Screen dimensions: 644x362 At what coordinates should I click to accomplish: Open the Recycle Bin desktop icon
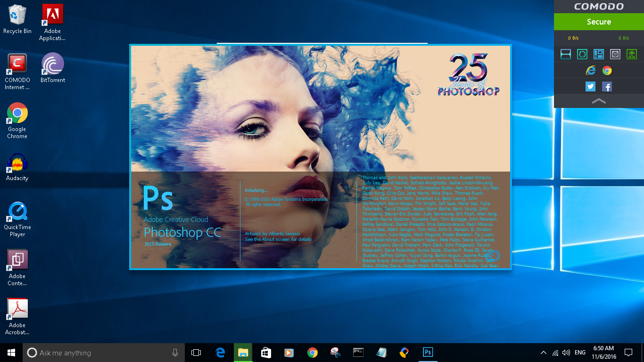[x=17, y=19]
